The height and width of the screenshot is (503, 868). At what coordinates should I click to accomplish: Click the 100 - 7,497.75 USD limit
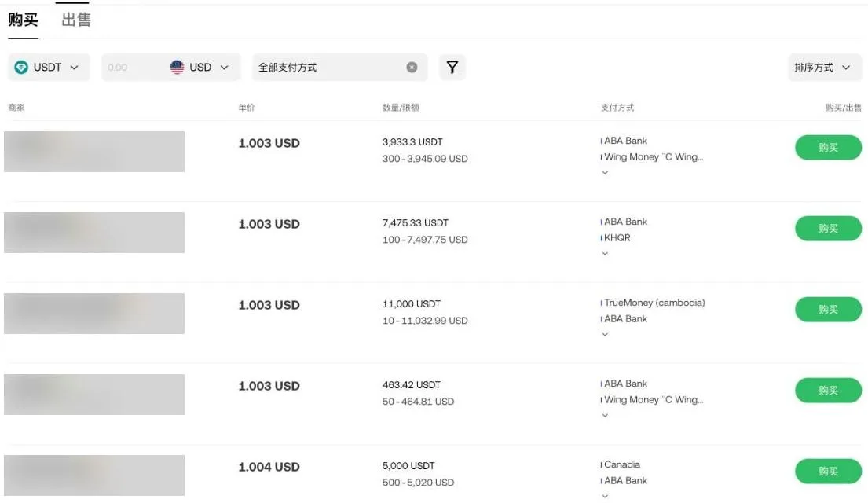click(425, 239)
